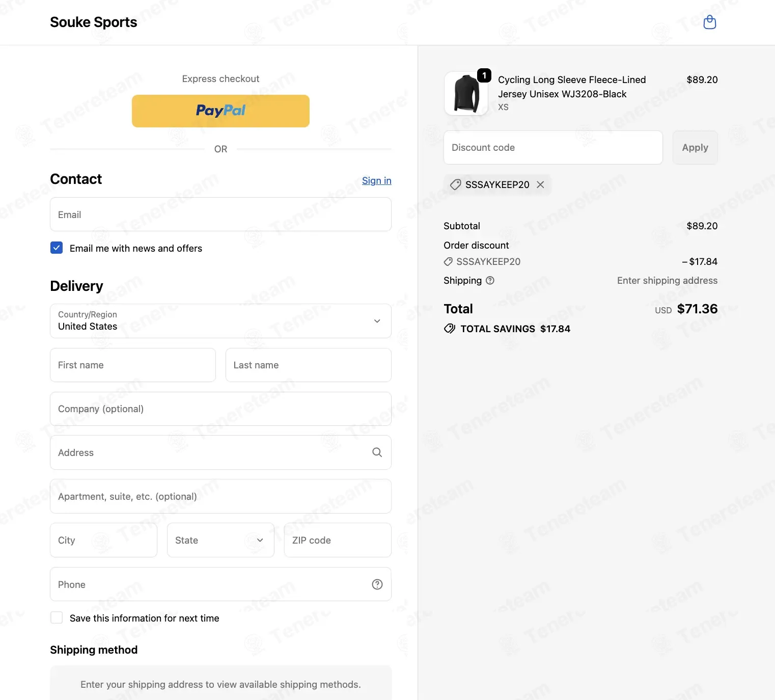Click the total savings tag icon
Screen dimensions: 775x700
pyautogui.click(x=450, y=329)
